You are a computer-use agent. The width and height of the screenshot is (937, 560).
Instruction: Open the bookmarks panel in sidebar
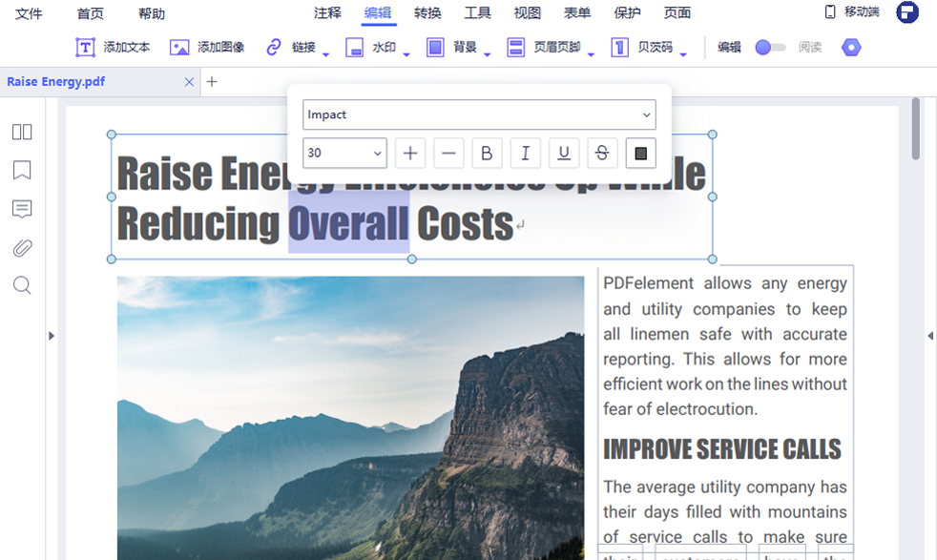(x=22, y=171)
